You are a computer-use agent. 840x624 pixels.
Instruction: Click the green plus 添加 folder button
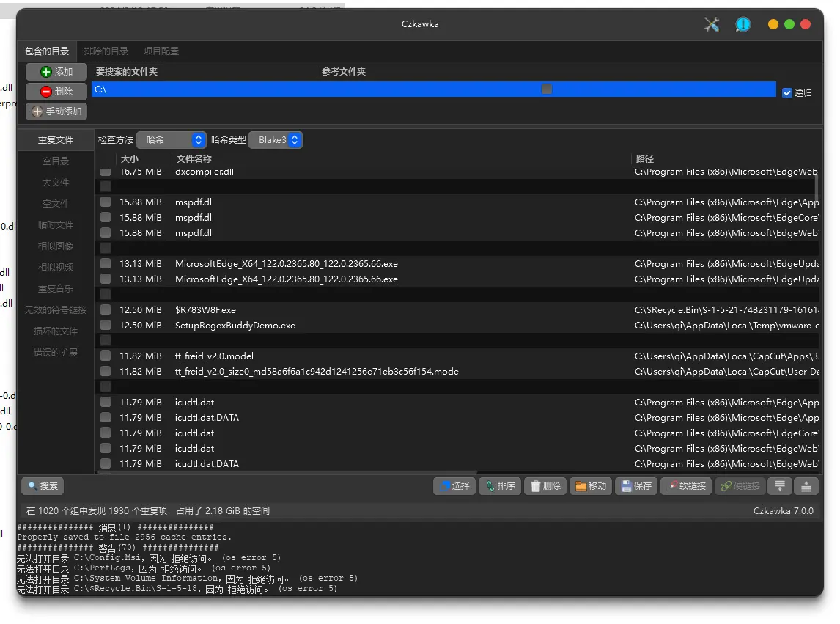click(56, 72)
